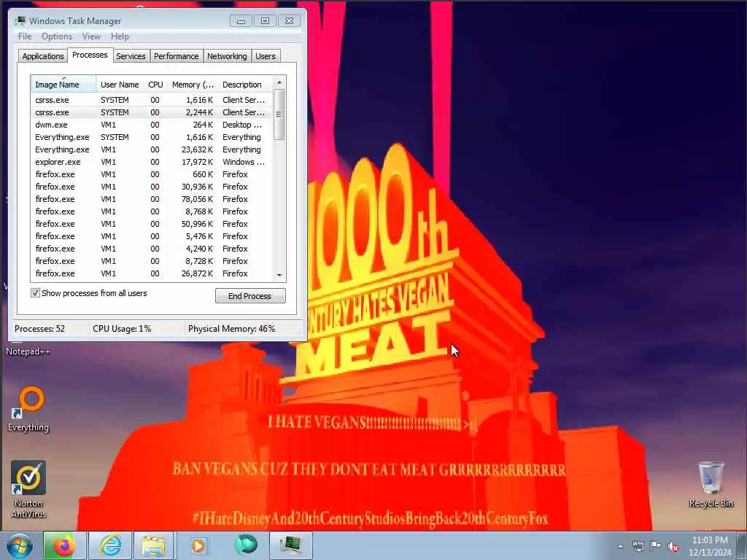Image resolution: width=747 pixels, height=560 pixels.
Task: Select csrss.exe using 1,616 K
Action: pyautogui.click(x=152, y=100)
